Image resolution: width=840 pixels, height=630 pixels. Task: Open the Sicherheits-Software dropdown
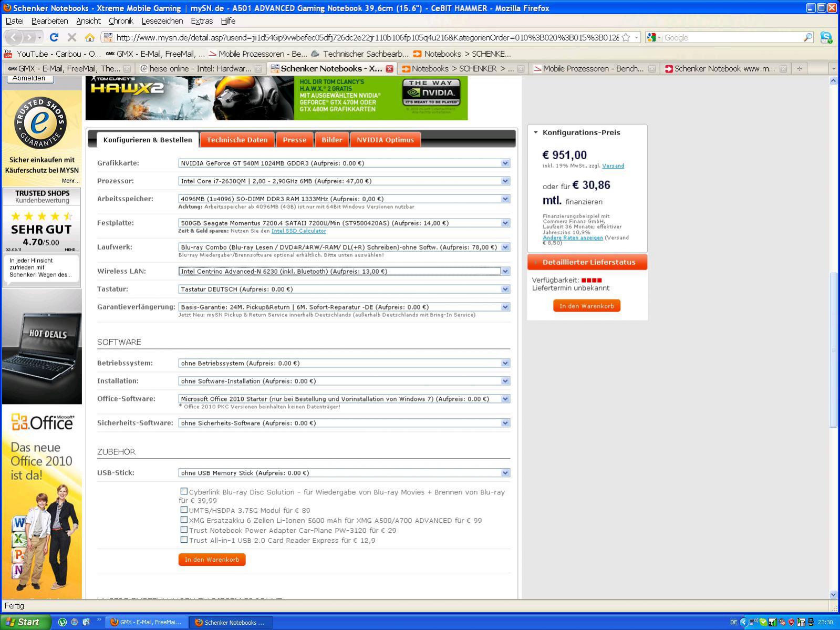click(344, 423)
